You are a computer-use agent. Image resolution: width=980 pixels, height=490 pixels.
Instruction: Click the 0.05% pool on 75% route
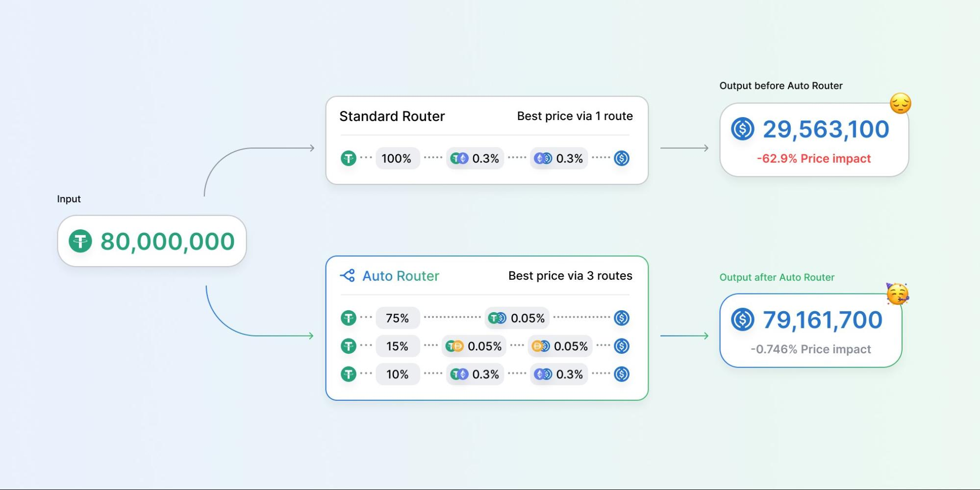point(517,318)
